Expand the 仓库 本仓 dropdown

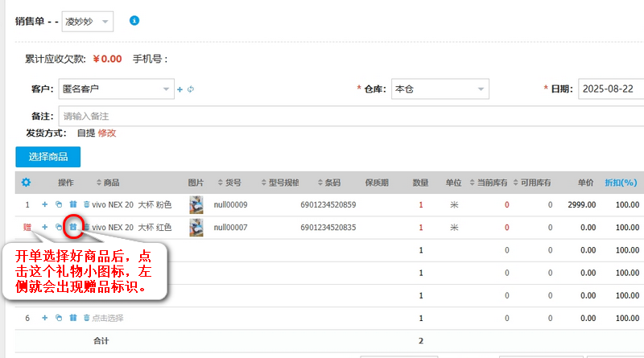440,89
